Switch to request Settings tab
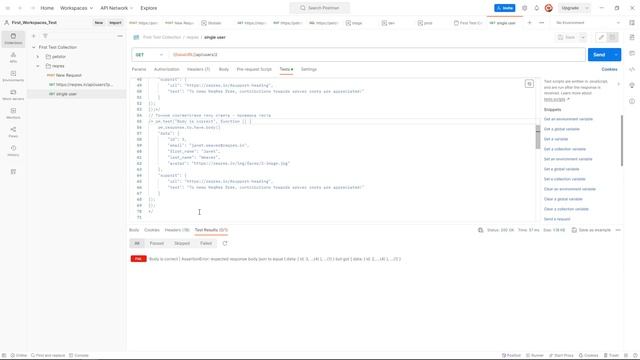 309,69
